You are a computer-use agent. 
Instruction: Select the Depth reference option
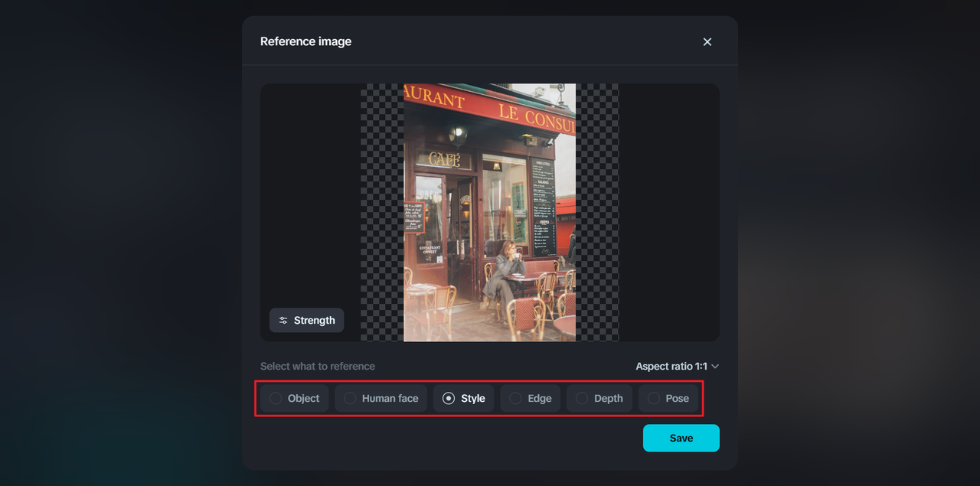(599, 398)
